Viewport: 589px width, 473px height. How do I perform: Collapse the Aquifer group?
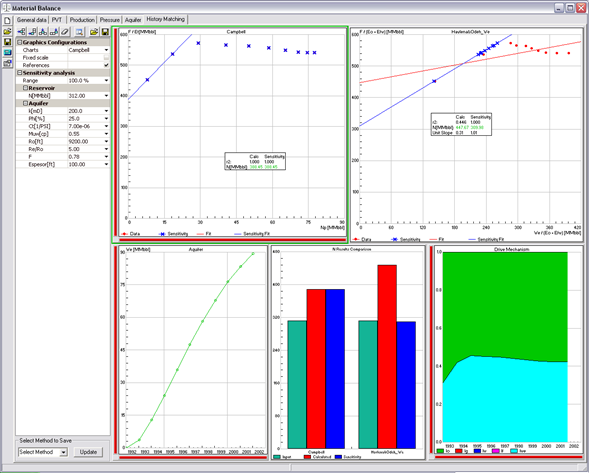(26, 103)
